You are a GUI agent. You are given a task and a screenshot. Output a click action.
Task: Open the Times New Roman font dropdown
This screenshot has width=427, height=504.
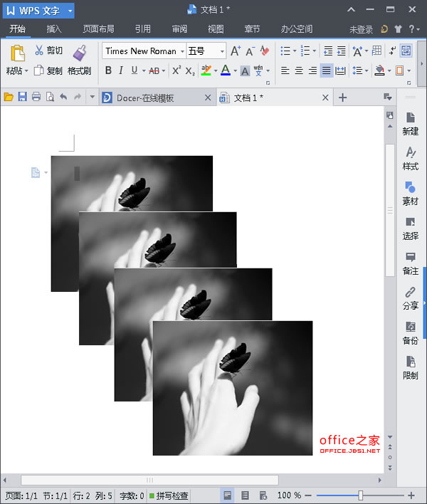pos(182,51)
